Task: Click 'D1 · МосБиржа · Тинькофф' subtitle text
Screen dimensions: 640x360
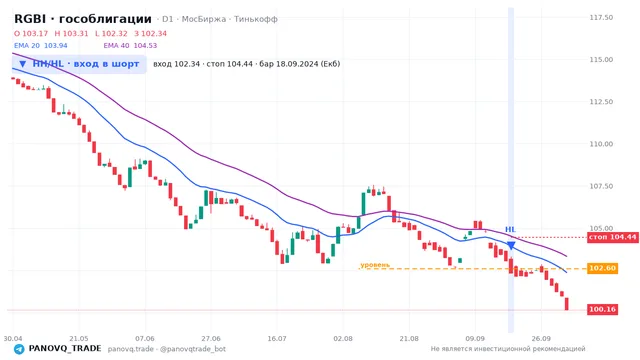Action: [x=220, y=19]
